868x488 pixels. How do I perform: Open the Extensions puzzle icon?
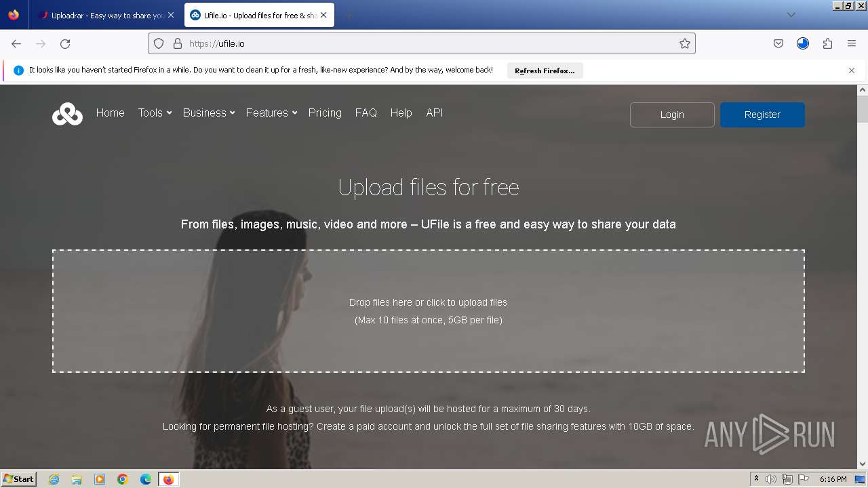[827, 43]
